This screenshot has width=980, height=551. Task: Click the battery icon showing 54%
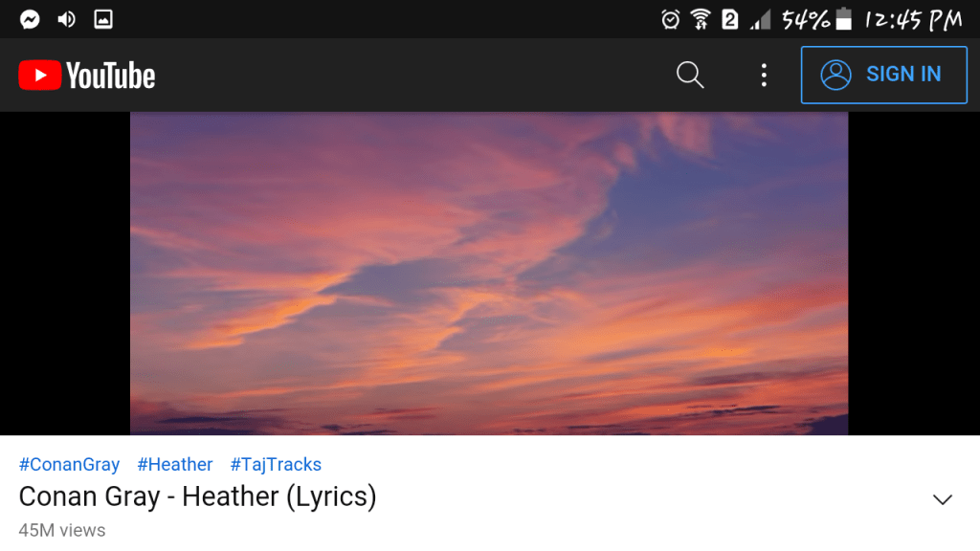pos(843,19)
